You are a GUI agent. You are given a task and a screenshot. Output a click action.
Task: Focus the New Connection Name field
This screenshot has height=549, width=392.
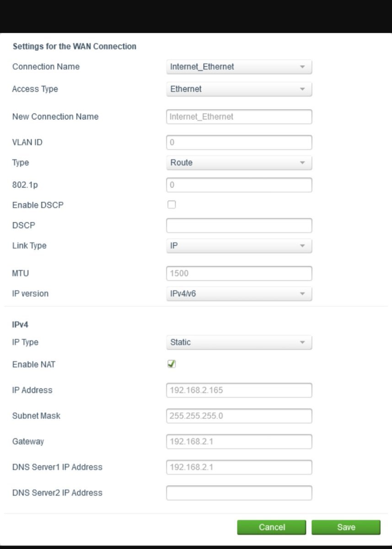(x=239, y=117)
